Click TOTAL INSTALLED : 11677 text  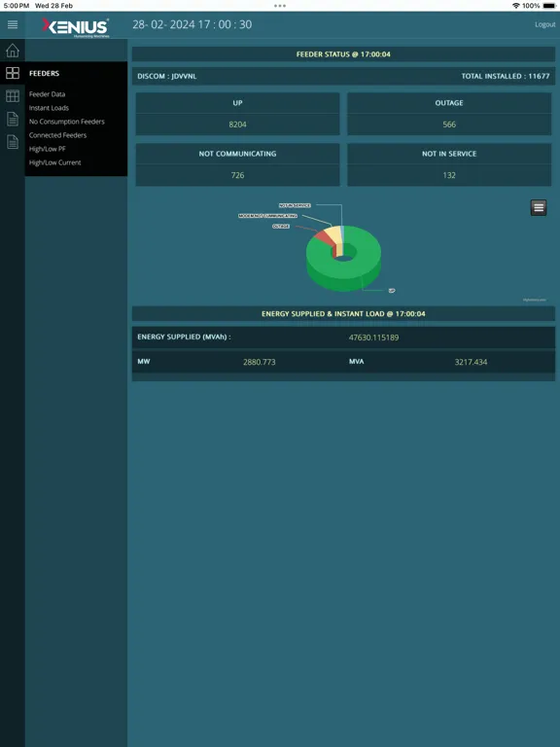coord(506,76)
